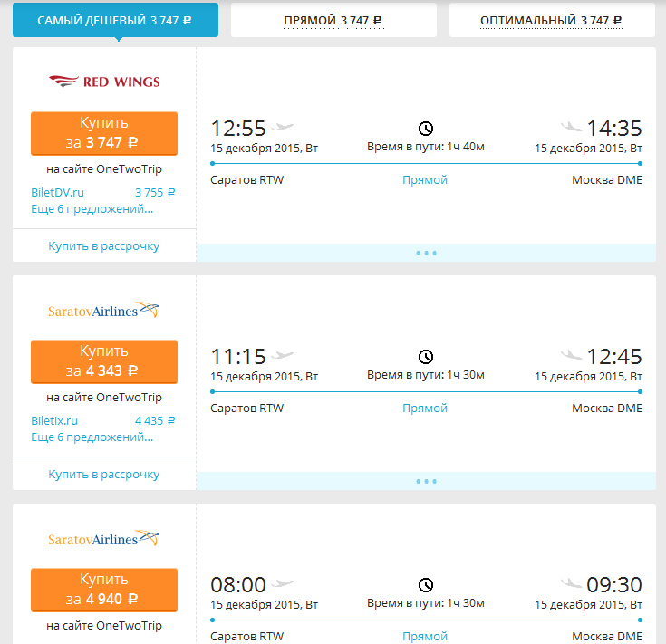Image resolution: width=666 pixels, height=644 pixels.
Task: Click departing plane icon next to 08:00
Action: coord(283,583)
